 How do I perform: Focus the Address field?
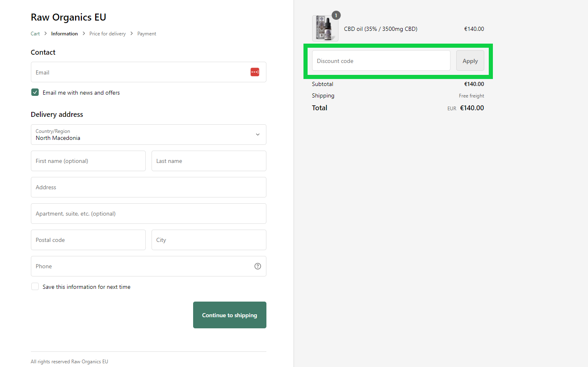click(149, 187)
